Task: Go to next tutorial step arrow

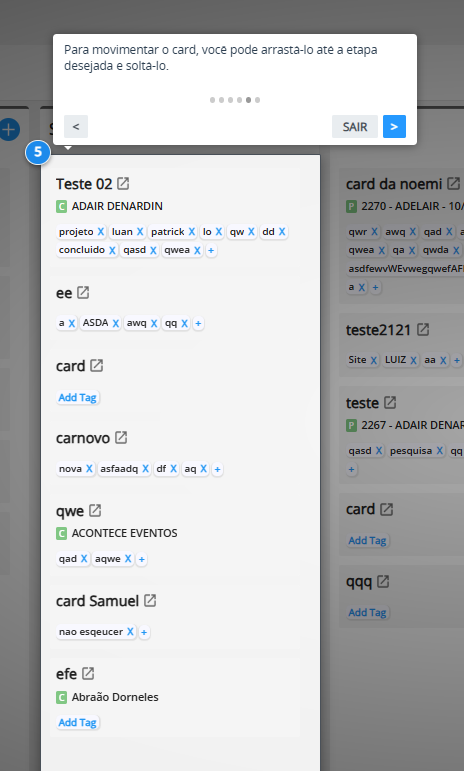Action: pos(394,126)
